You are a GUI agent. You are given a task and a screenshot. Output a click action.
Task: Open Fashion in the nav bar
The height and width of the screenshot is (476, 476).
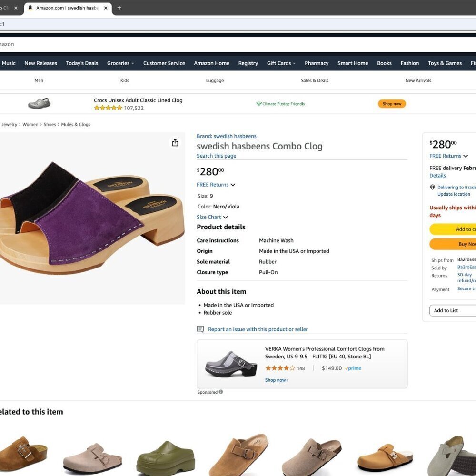pos(409,63)
